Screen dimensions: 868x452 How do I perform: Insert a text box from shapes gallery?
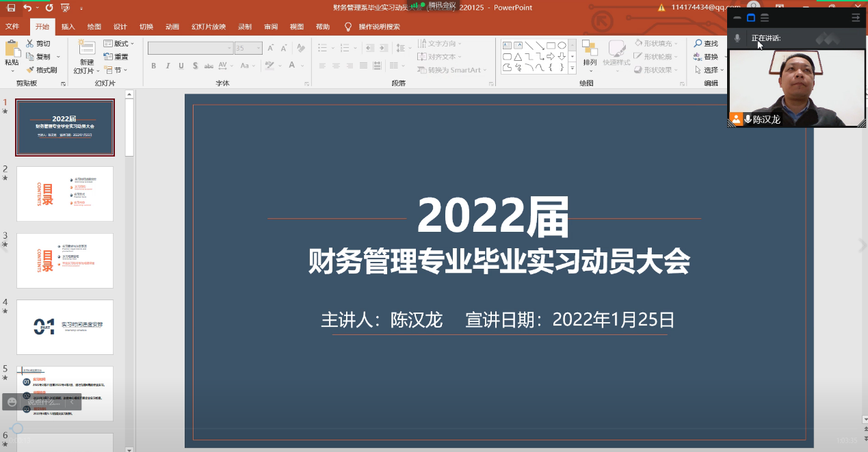click(507, 46)
